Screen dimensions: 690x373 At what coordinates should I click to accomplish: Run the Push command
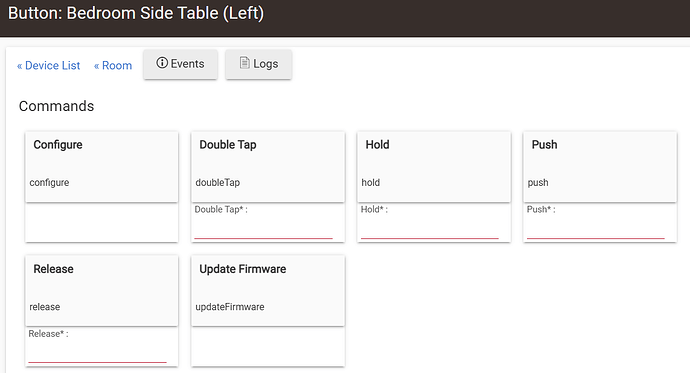point(600,167)
